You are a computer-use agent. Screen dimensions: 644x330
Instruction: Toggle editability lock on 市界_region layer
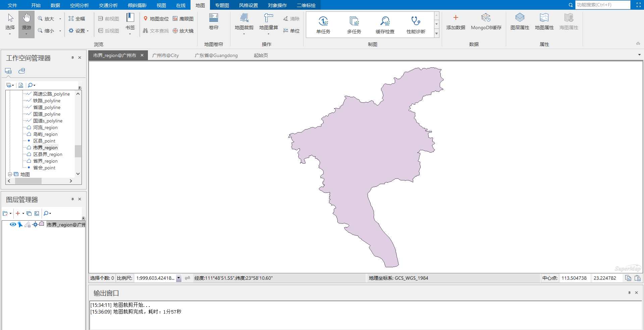(28, 225)
